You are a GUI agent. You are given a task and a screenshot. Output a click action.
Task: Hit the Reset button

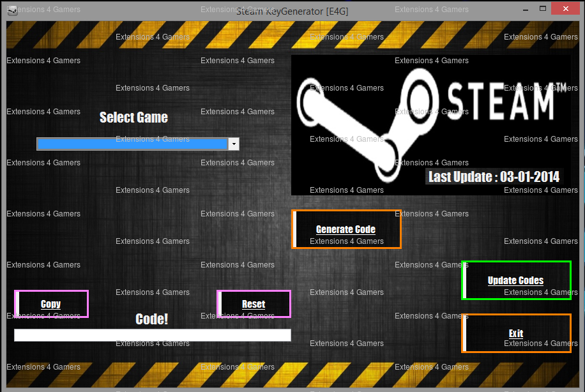[x=254, y=304]
